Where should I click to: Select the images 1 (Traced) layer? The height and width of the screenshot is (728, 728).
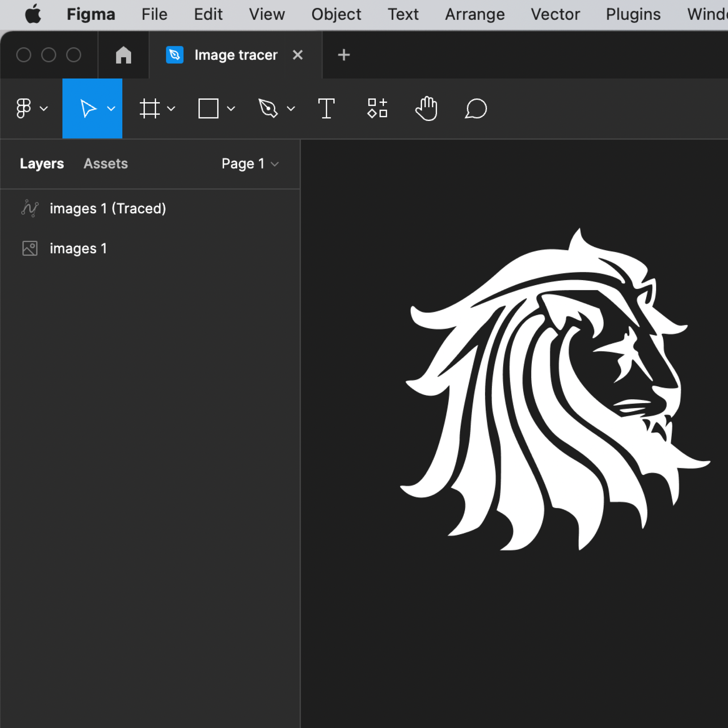click(x=108, y=208)
